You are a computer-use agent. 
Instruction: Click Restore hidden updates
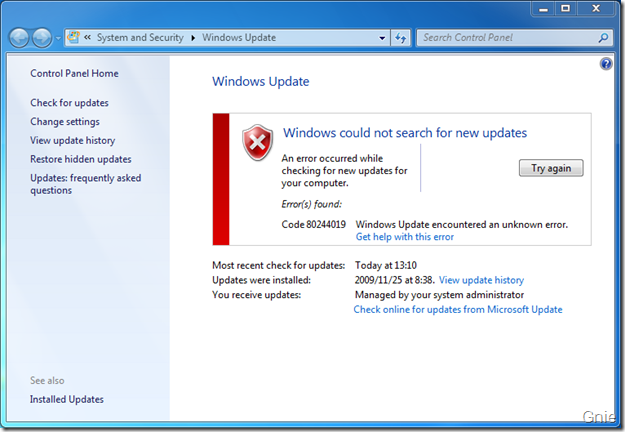[x=81, y=159]
